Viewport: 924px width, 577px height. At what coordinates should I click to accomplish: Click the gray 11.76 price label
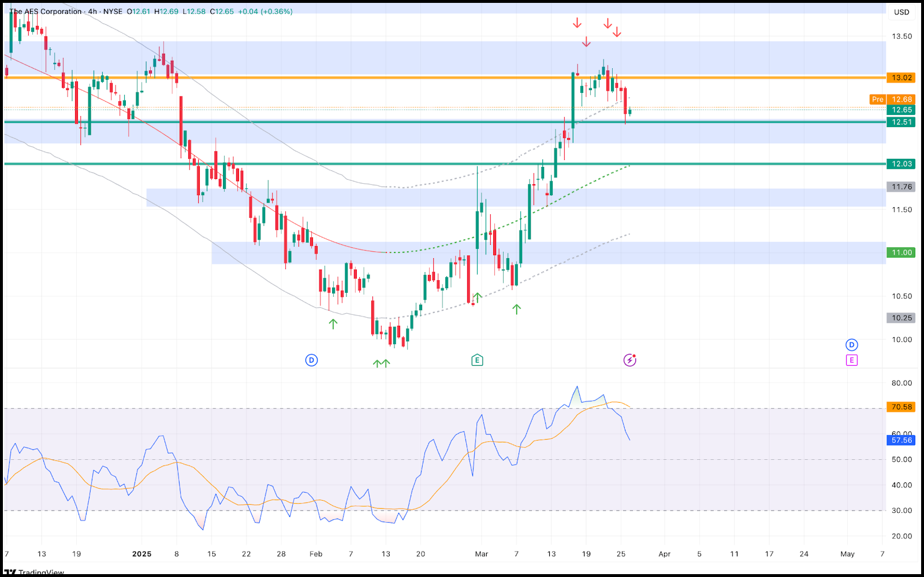tap(901, 187)
